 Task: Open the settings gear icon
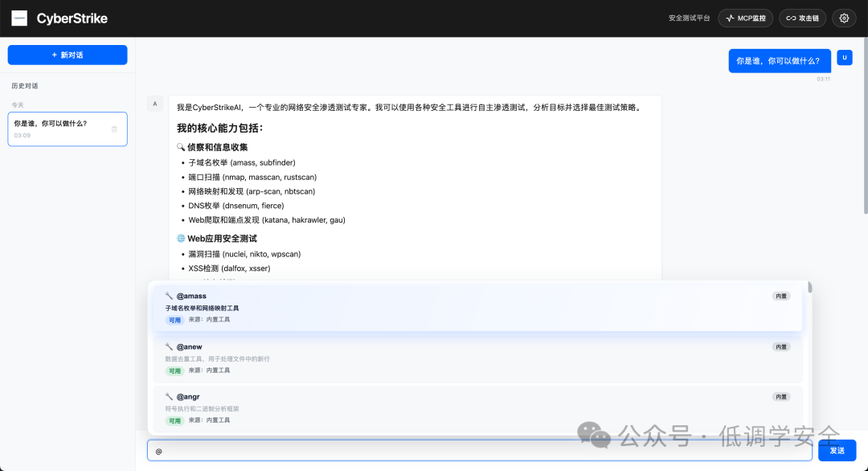(x=844, y=18)
